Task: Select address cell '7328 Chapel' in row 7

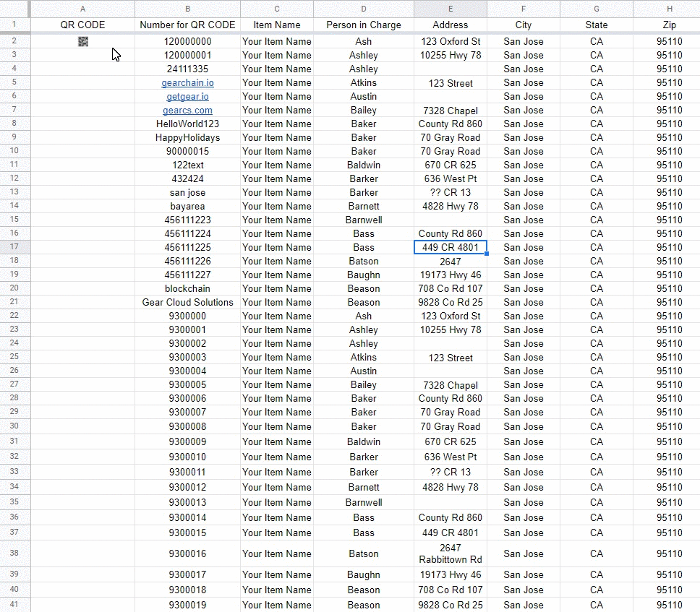Action: [x=451, y=111]
